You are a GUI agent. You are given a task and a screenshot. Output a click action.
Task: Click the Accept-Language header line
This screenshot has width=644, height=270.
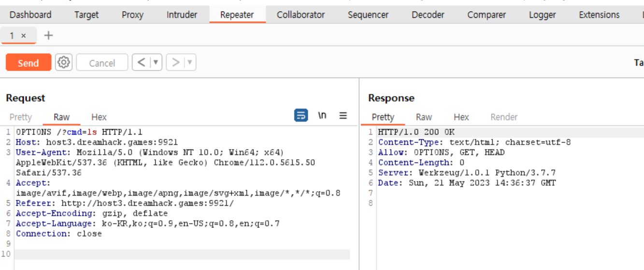click(148, 224)
